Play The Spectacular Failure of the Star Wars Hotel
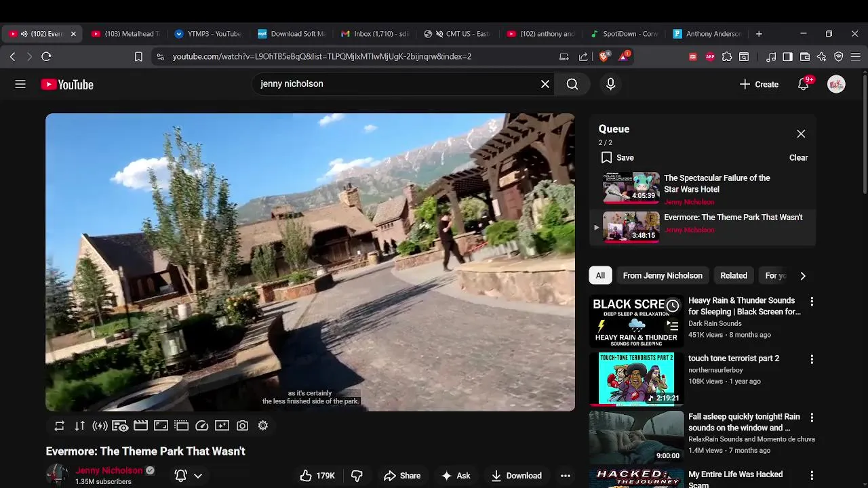Screen dimensions: 868x488 tap(702, 188)
